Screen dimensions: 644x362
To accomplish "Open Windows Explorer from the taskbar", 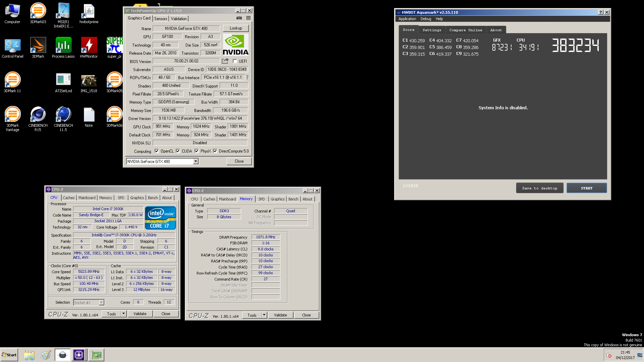I will 29,355.
